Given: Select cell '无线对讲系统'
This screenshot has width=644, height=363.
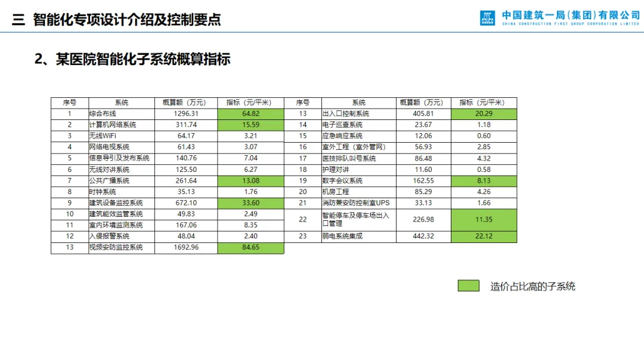Looking at the screenshot, I should pyautogui.click(x=122, y=170).
